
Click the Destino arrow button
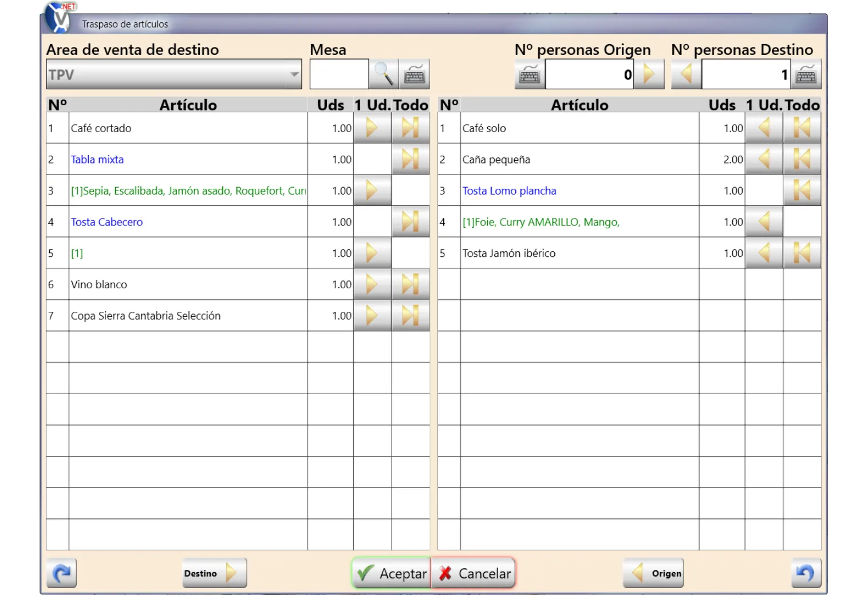[215, 573]
